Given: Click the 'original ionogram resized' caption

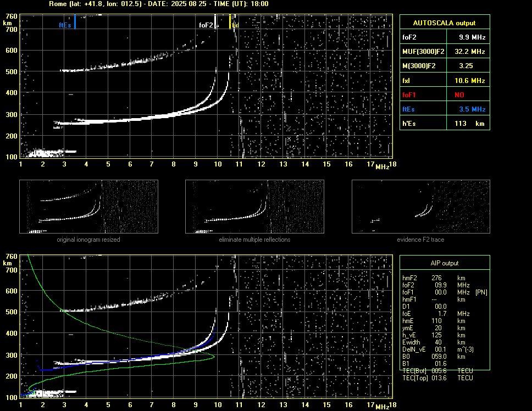Looking at the screenshot, I should click(x=88, y=240).
